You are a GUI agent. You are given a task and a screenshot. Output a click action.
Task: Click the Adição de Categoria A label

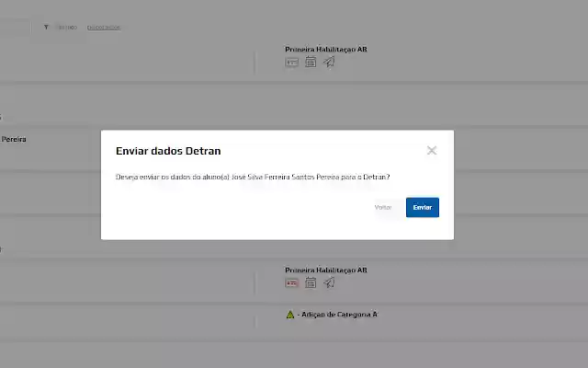(x=339, y=315)
